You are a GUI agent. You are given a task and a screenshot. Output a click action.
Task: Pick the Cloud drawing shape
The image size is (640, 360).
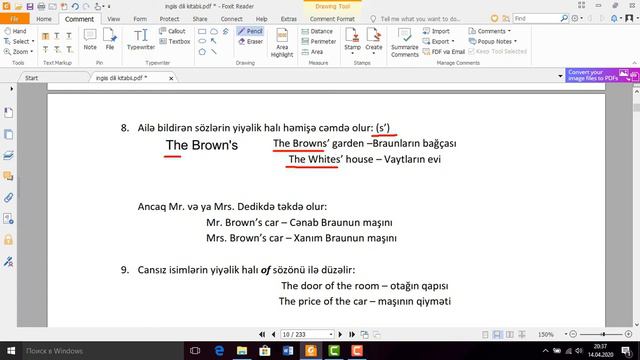pyautogui.click(x=214, y=31)
